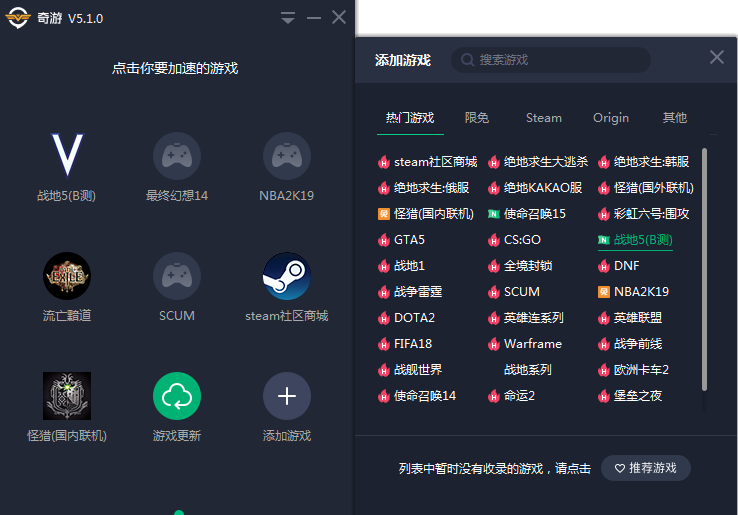Click the 奇游 logo in title bar
738x515 pixels.
click(18, 18)
